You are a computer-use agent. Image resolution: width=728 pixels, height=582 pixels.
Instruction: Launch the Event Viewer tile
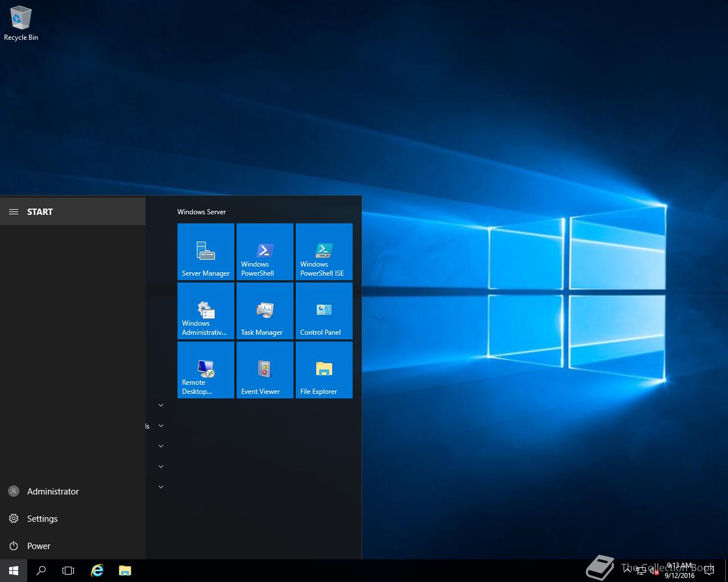pyautogui.click(x=265, y=370)
